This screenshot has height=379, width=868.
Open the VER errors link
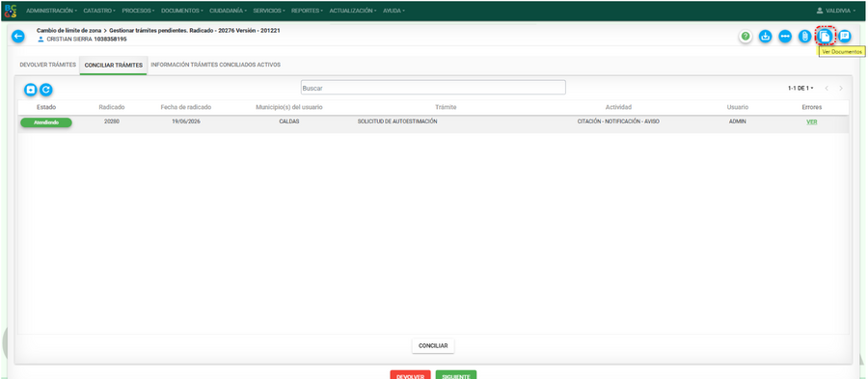pos(811,122)
